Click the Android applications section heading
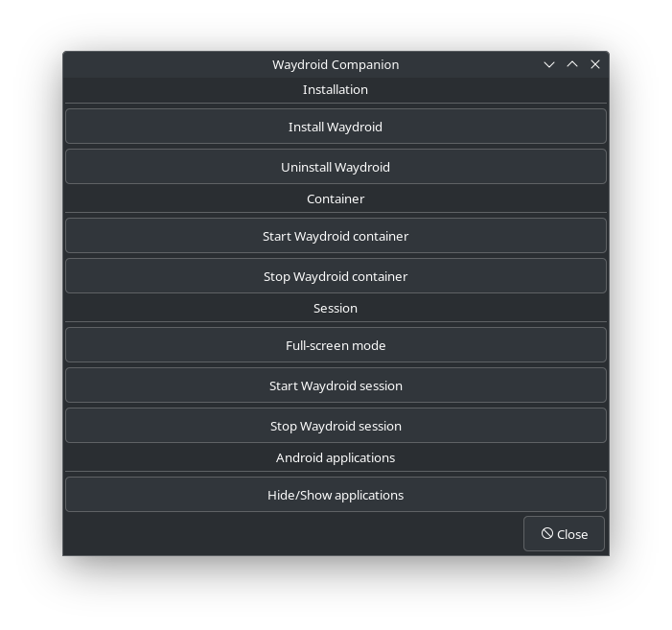672x630 pixels. click(x=336, y=457)
